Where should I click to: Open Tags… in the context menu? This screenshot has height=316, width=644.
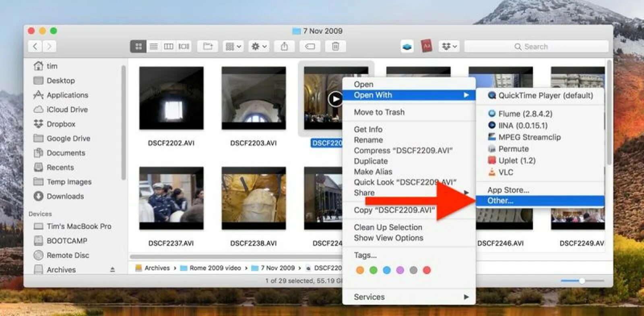365,255
